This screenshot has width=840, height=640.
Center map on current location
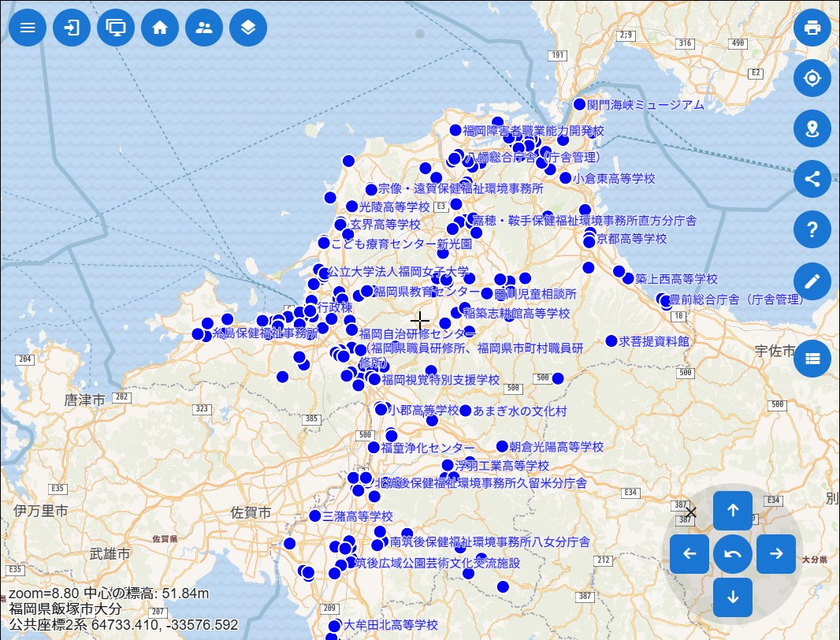[812, 77]
